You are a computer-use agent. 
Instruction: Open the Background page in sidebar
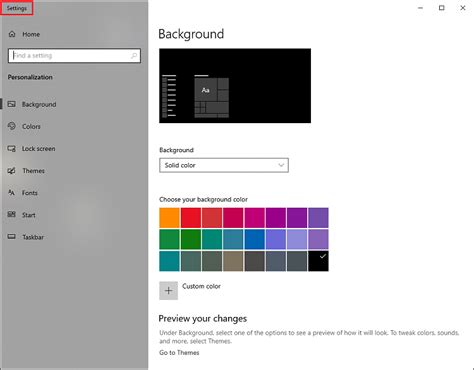click(x=74, y=104)
